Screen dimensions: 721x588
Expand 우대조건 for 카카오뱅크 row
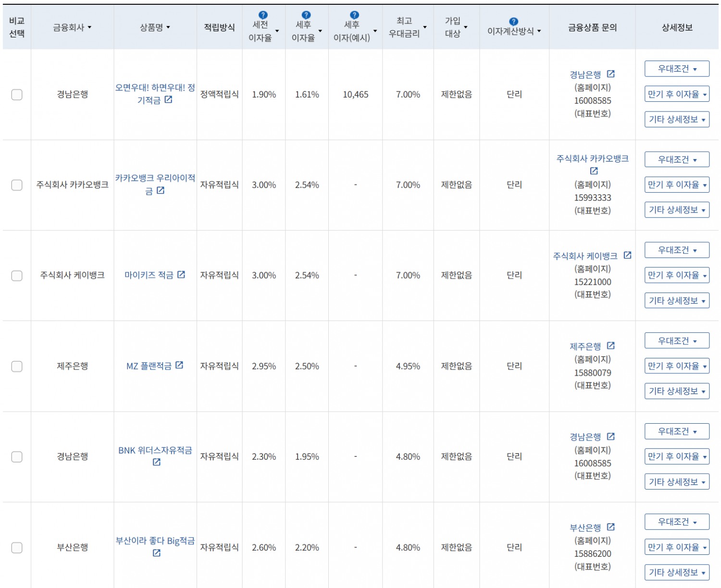click(677, 159)
